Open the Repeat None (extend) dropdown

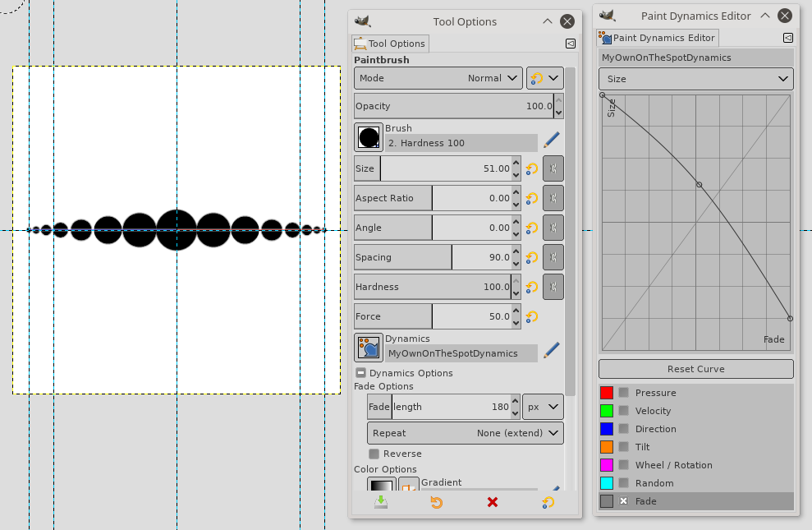coord(465,433)
